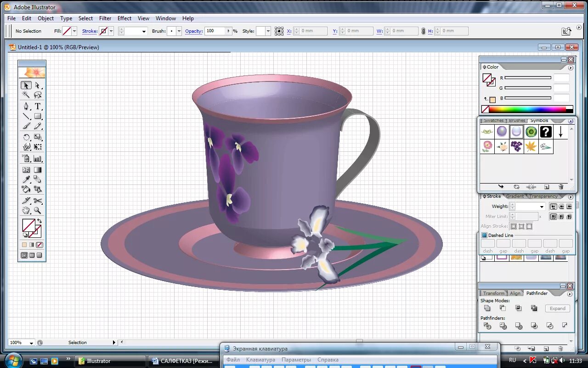Image resolution: width=588 pixels, height=368 pixels.
Task: Set toolbox paint mode to None
Action: [40, 245]
